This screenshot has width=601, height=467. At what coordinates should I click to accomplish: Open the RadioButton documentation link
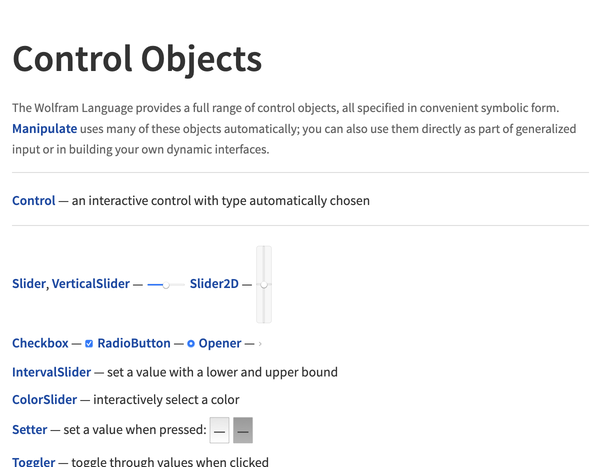tap(134, 343)
